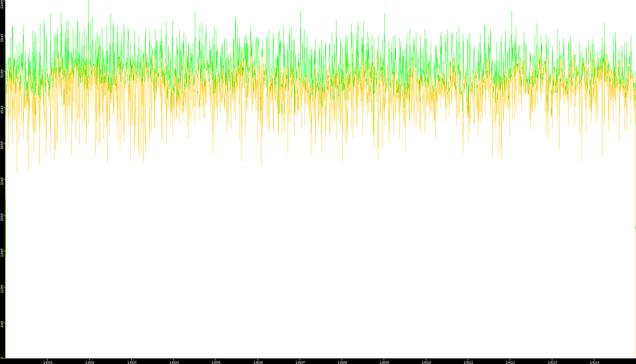Click the 1299 vertical axis value
The image size is (636, 364).
click(x=2, y=289)
